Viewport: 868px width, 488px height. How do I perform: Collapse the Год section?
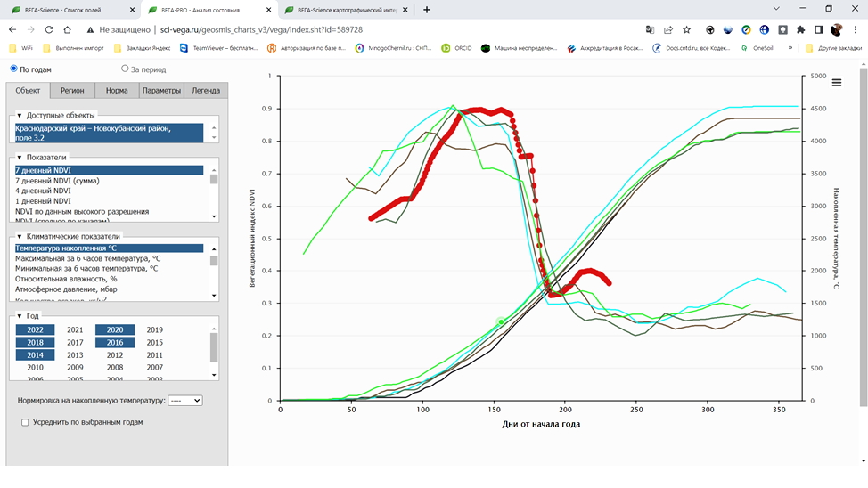coord(20,316)
